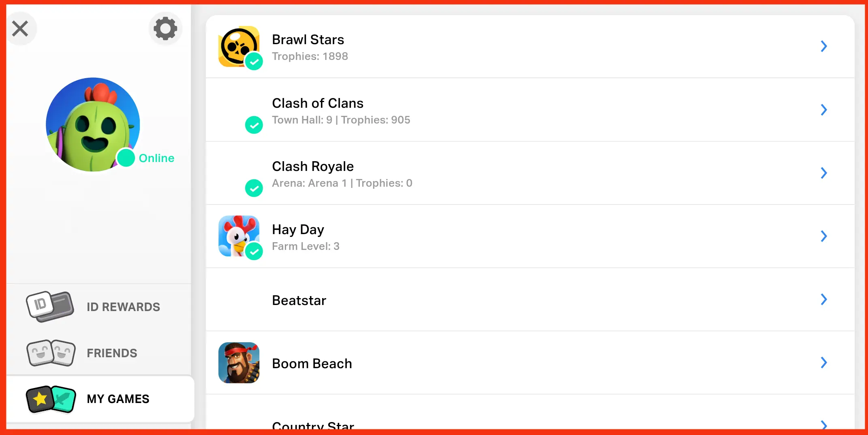Image resolution: width=868 pixels, height=435 pixels.
Task: Click the My Games star icon
Action: click(51, 399)
